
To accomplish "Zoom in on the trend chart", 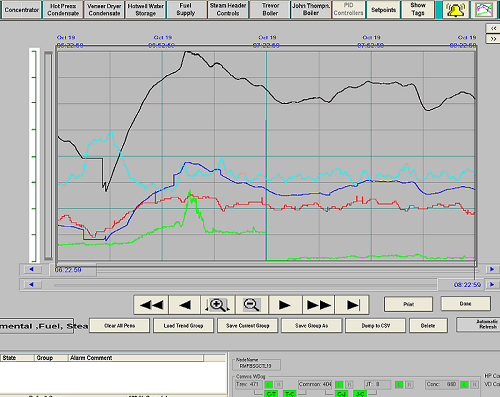I will point(218,305).
